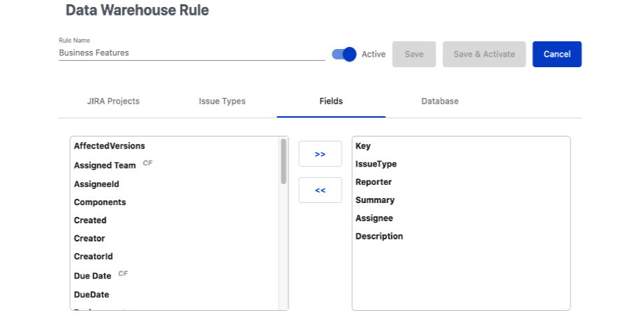Click the Cancel button

(556, 55)
